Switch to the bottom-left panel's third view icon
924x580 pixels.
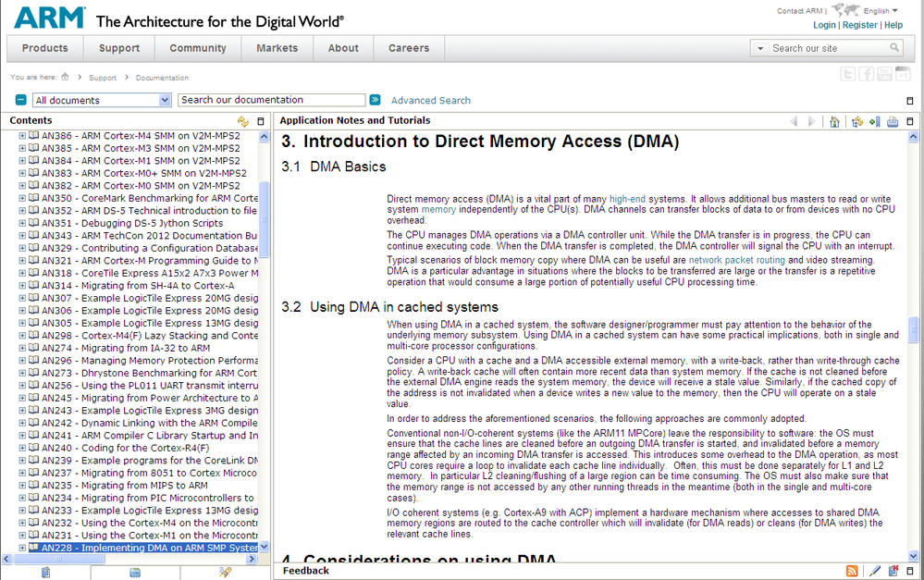pyautogui.click(x=225, y=573)
